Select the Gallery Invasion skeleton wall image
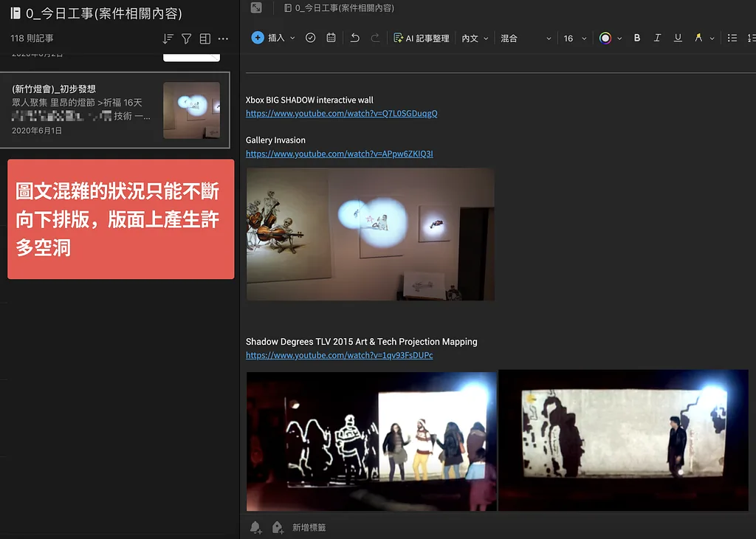The width and height of the screenshot is (756, 539). (371, 234)
